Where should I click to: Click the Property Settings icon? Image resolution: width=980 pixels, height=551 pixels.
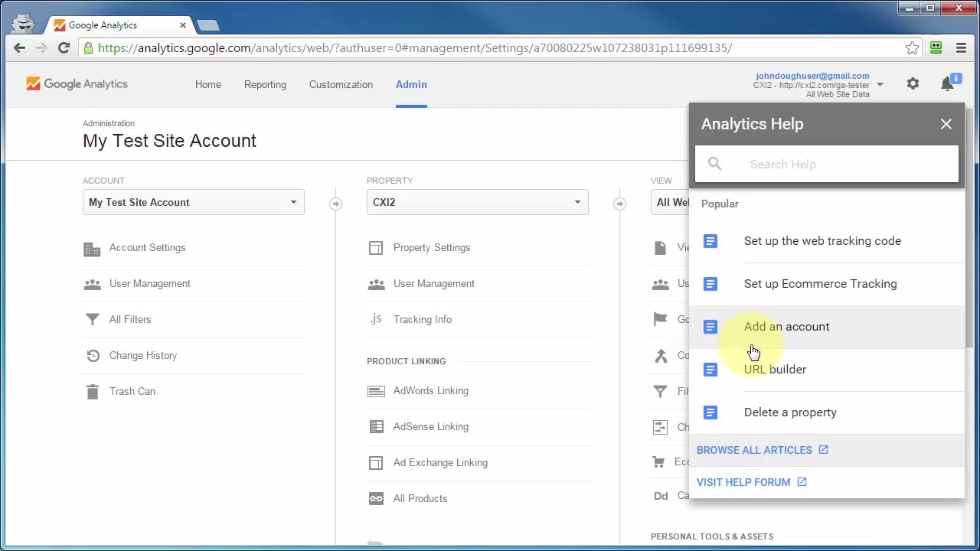click(x=376, y=248)
